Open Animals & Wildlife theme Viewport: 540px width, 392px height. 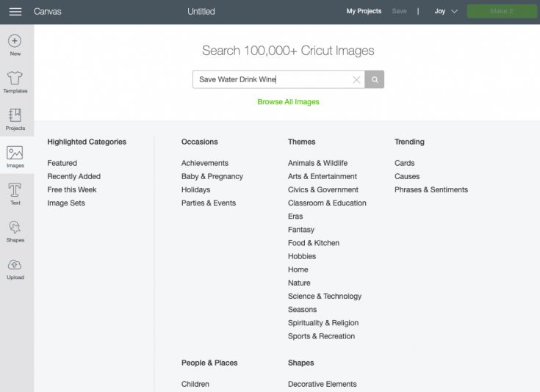[x=318, y=163]
